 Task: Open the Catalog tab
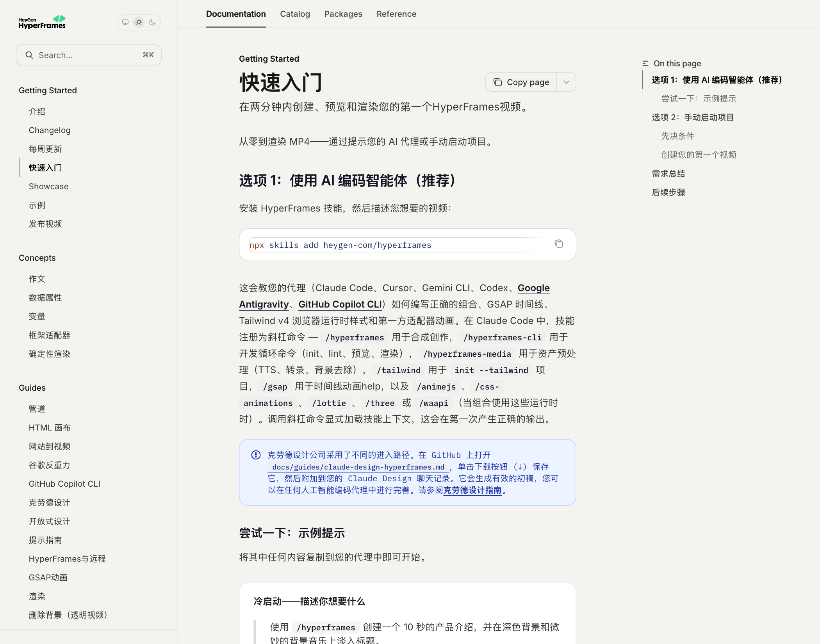[x=295, y=14]
